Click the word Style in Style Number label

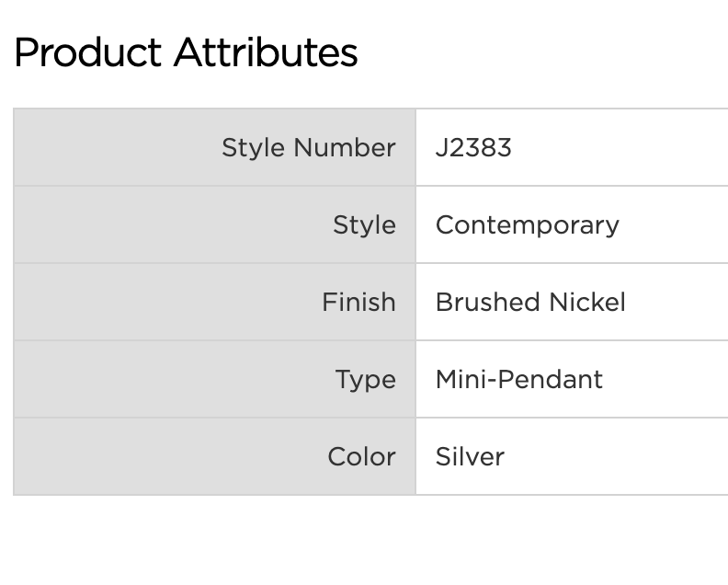253,147
